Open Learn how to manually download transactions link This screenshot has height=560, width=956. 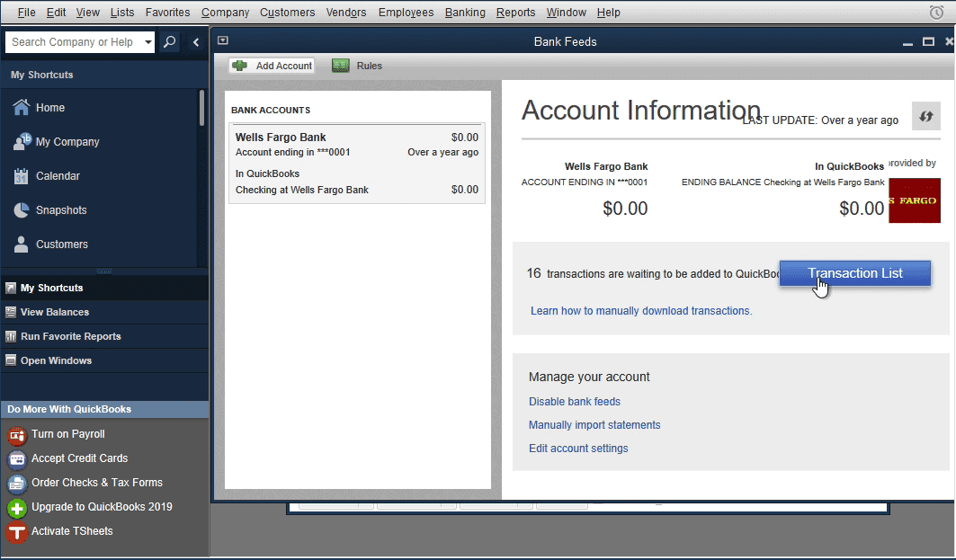641,311
